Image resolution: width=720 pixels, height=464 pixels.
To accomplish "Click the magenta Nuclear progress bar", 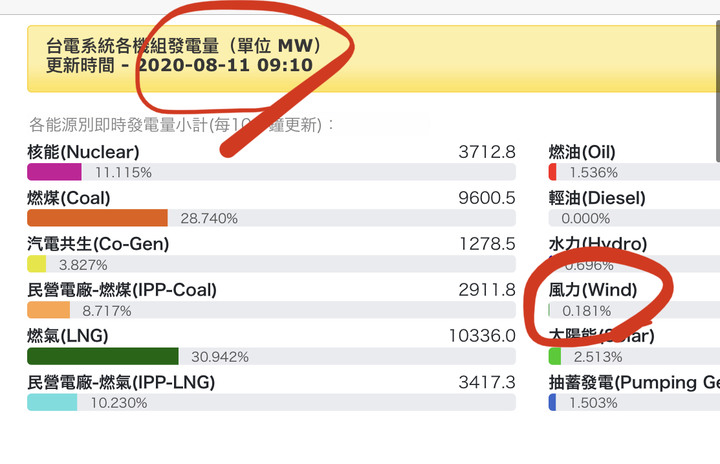I will tap(54, 172).
